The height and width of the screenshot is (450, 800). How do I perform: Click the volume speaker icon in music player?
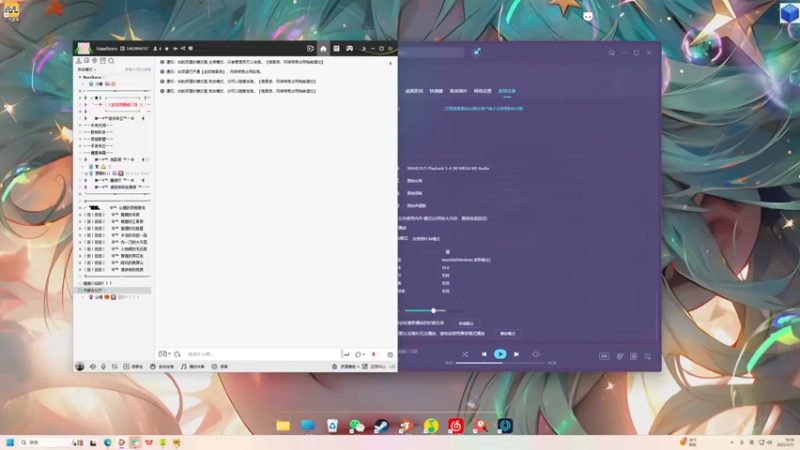coord(536,354)
